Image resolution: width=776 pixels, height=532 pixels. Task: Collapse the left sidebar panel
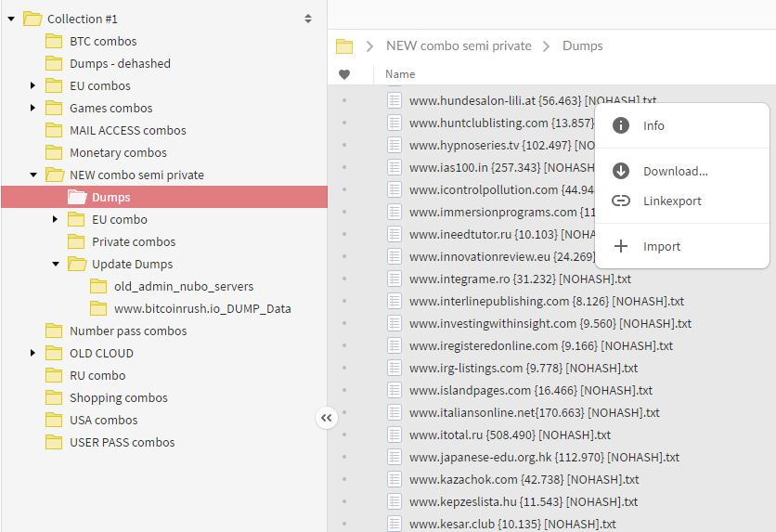tap(326, 419)
